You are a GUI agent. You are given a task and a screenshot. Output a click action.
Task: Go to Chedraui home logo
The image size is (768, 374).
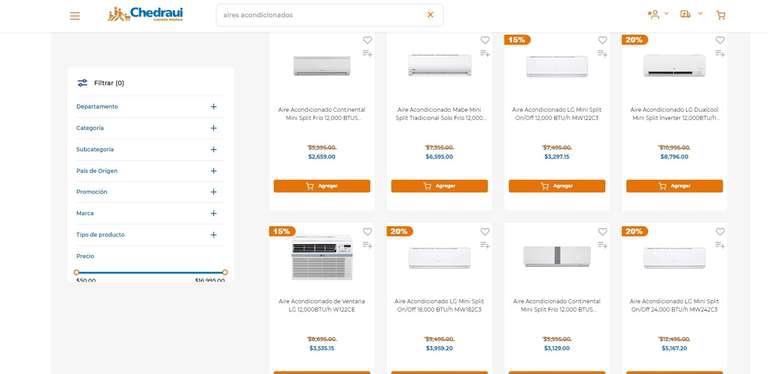click(145, 15)
